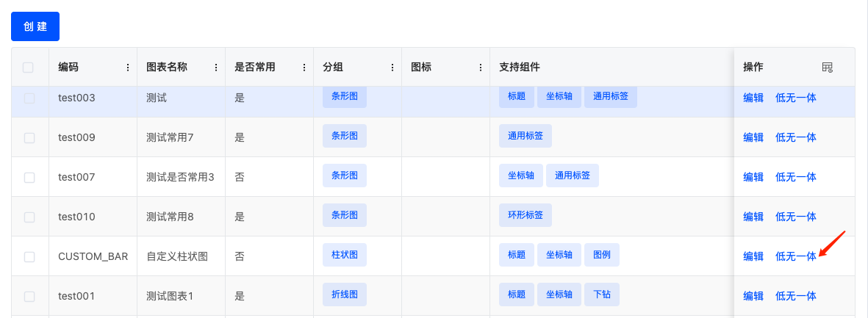Viewport: 868px width, 318px height.
Task: Tick the test001 row checkbox
Action: click(x=29, y=297)
